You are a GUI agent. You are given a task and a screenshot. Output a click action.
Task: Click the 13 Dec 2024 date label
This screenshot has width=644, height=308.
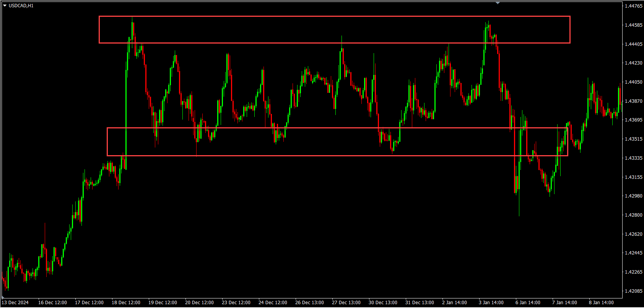point(15,303)
